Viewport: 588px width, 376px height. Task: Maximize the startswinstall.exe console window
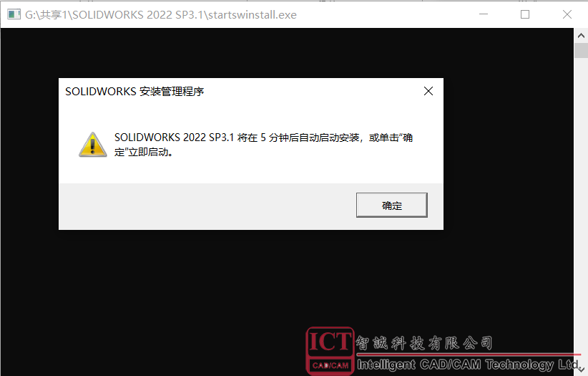[x=525, y=14]
